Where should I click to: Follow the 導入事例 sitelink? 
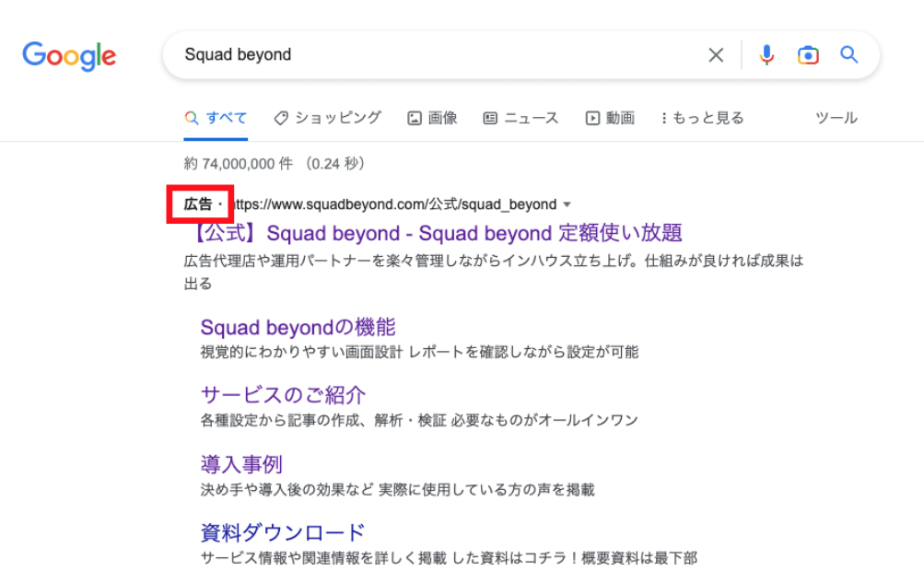tap(241, 464)
